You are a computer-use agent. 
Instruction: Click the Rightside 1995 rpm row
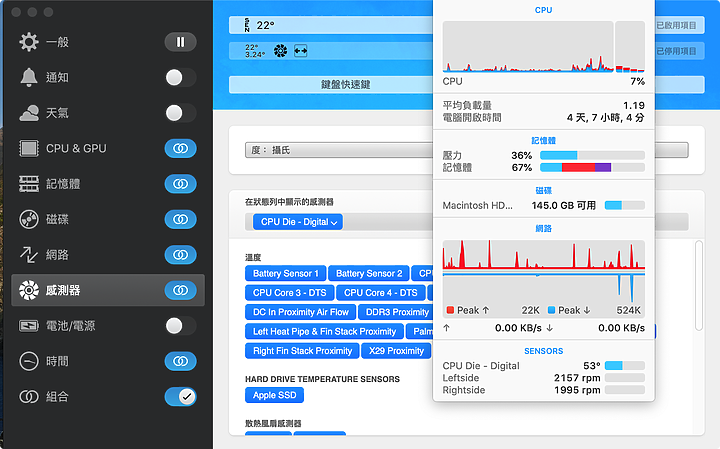[544, 390]
